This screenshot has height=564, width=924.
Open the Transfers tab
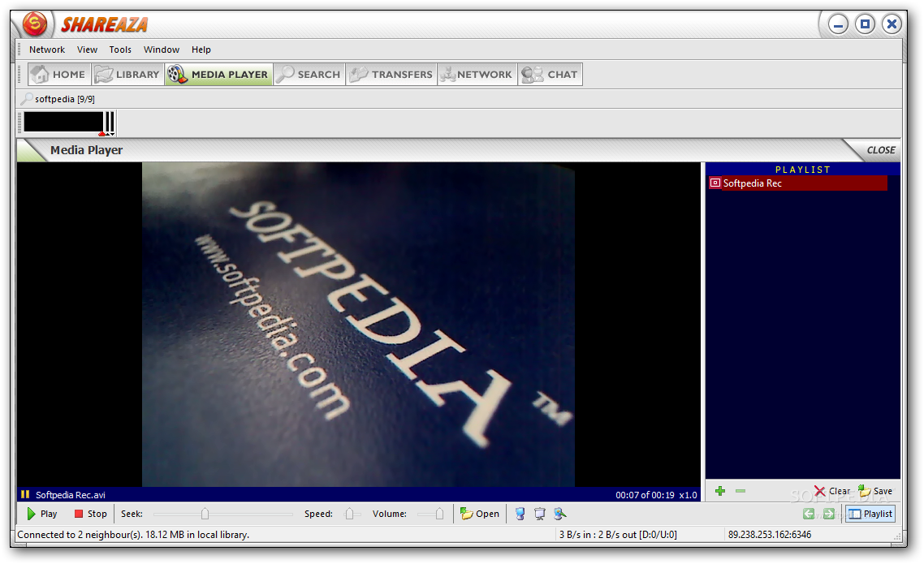pyautogui.click(x=391, y=74)
